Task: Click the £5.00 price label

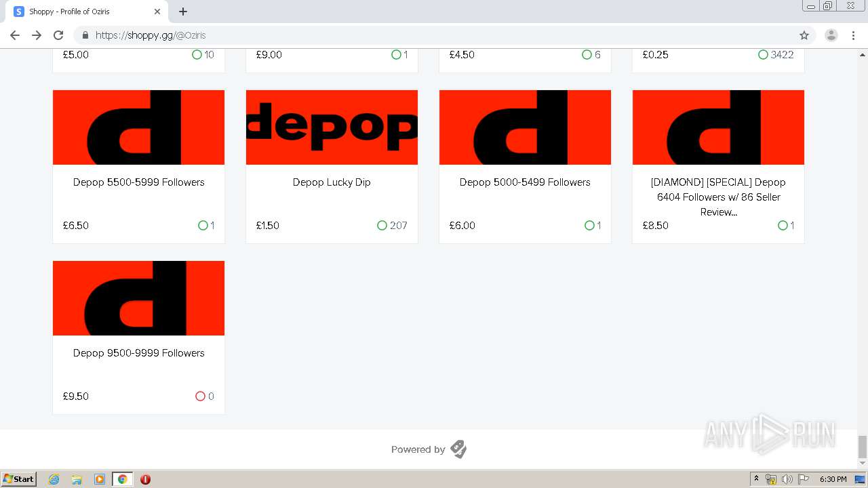Action: pyautogui.click(x=76, y=55)
